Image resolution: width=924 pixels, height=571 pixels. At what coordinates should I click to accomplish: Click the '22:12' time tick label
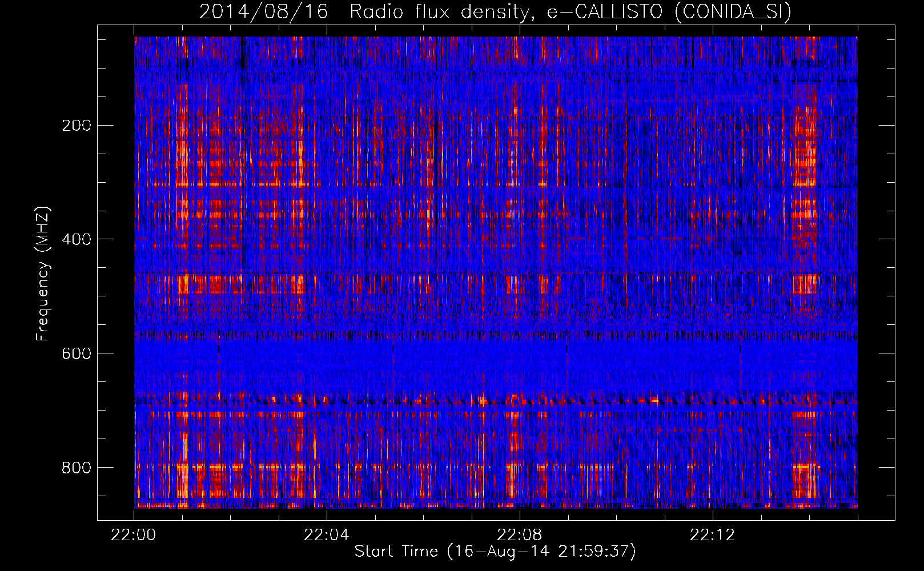713,535
